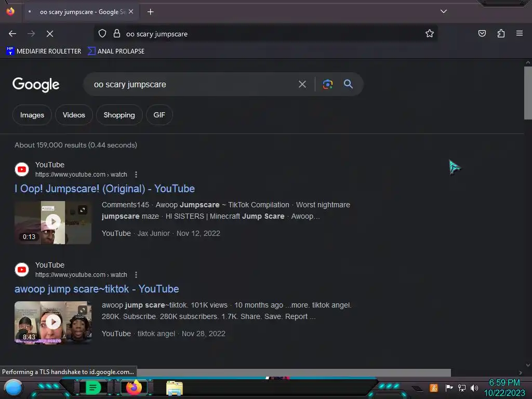Expand the 0:13 video preview icon
Viewport: 532px width, 399px height.
pos(83,210)
